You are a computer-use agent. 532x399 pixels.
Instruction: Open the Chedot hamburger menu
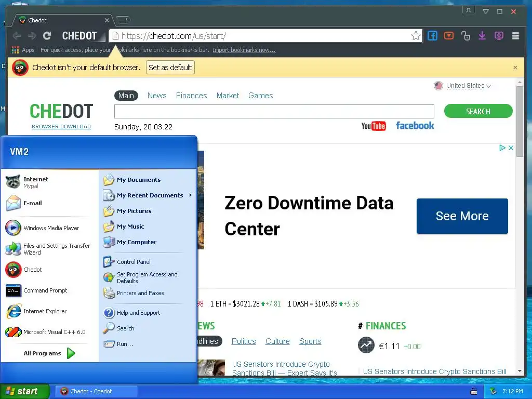(x=515, y=36)
